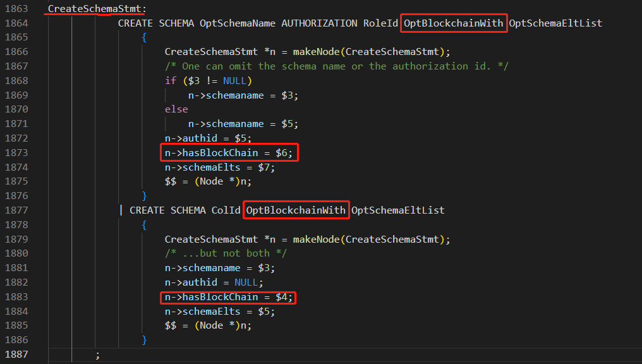Click OptBlockchainWith token on line 1864
The height and width of the screenshot is (364, 642).
coord(454,23)
